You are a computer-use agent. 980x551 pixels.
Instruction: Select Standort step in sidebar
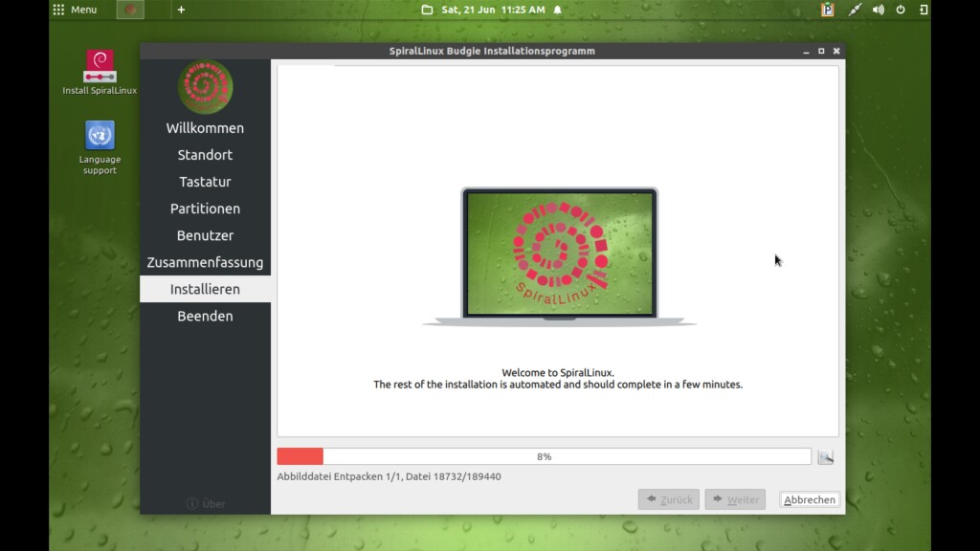(205, 154)
